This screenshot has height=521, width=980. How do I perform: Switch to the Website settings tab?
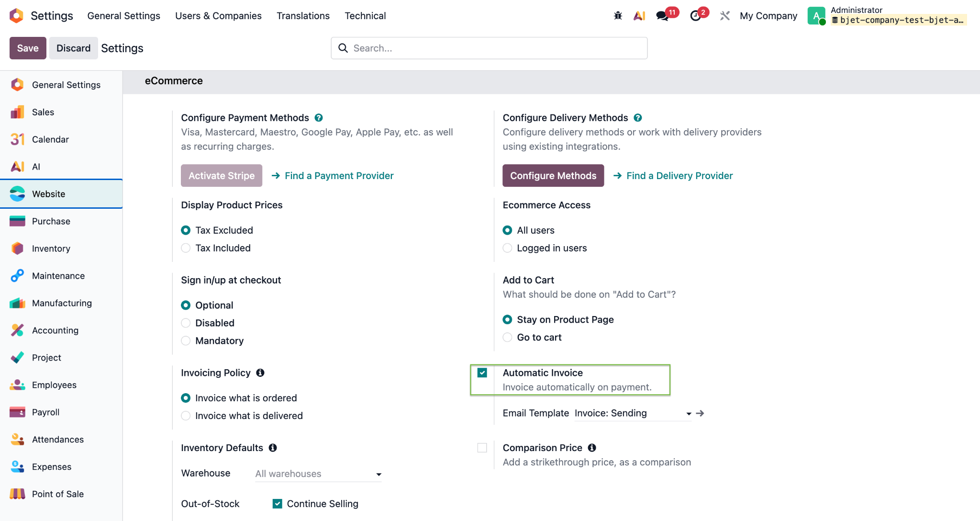[61, 194]
